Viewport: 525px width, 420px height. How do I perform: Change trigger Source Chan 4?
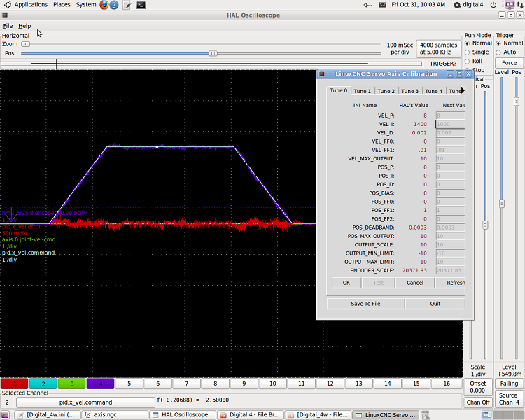pyautogui.click(x=509, y=399)
